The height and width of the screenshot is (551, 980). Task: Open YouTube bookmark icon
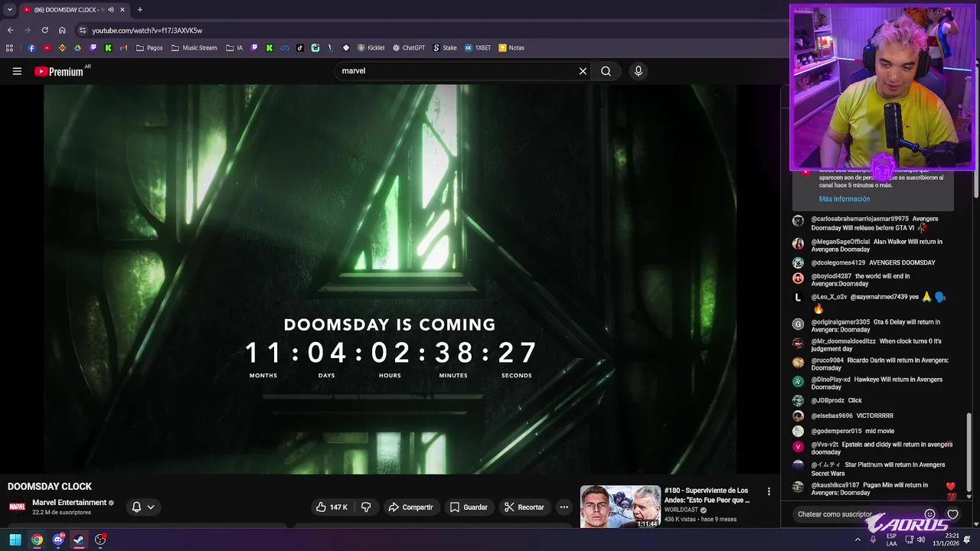[47, 47]
